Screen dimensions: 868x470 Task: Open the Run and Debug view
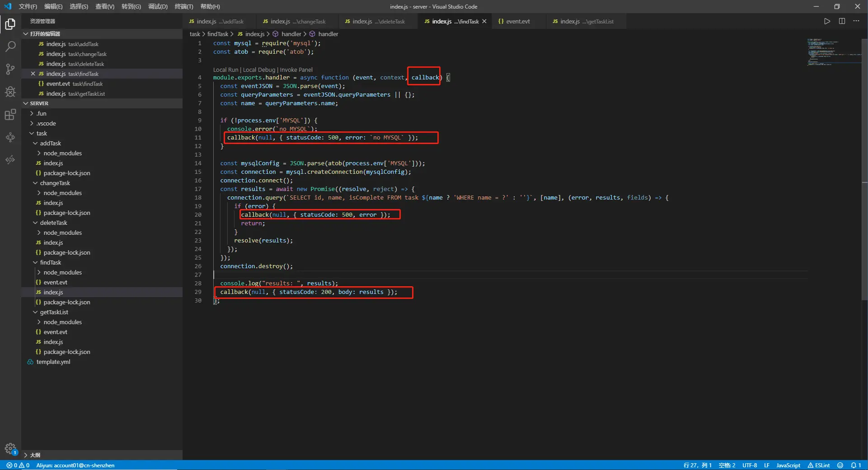[10, 92]
